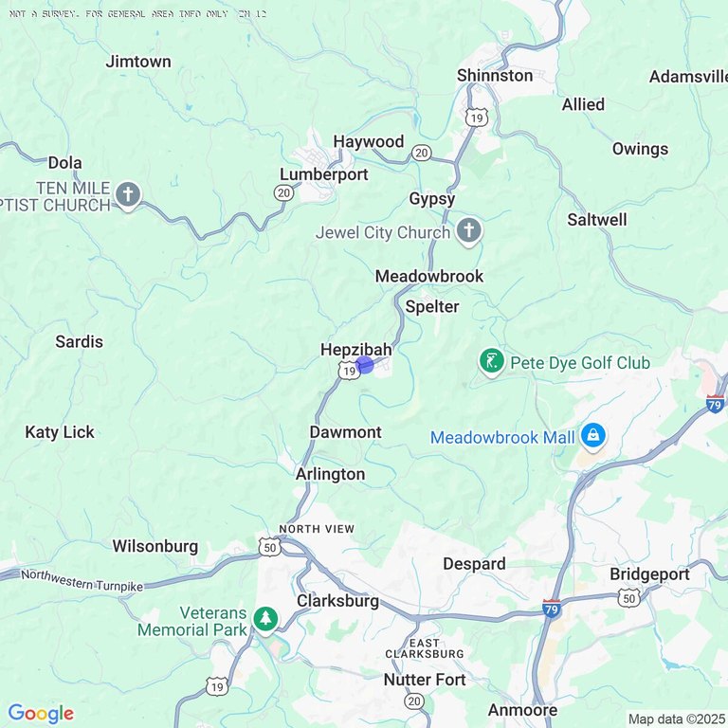728x728 pixels.
Task: Select the Ten Mile Baptist Church pin
Action: [128, 195]
